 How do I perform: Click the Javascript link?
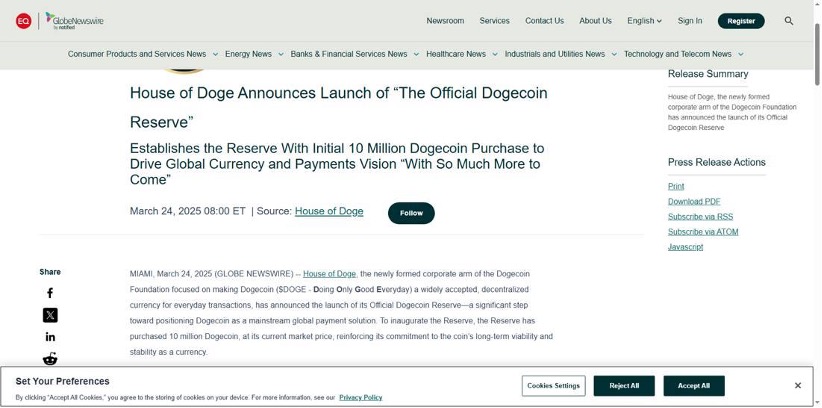click(x=685, y=247)
